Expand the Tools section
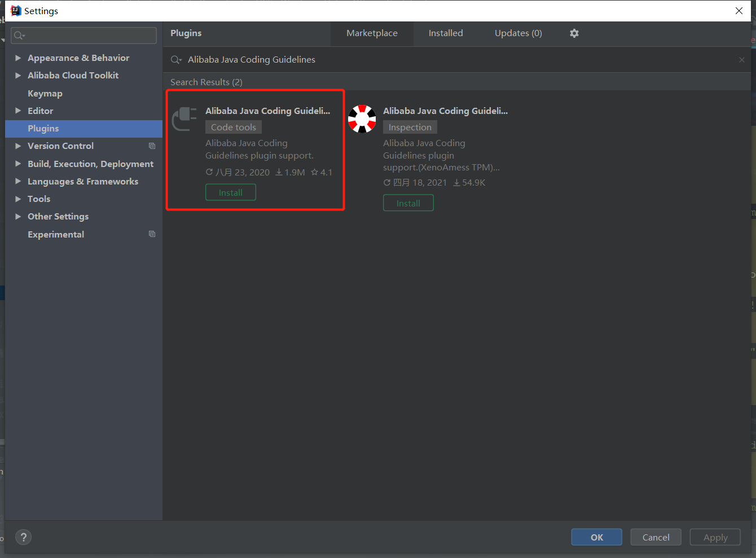Viewport: 756px width, 558px height. pos(18,199)
